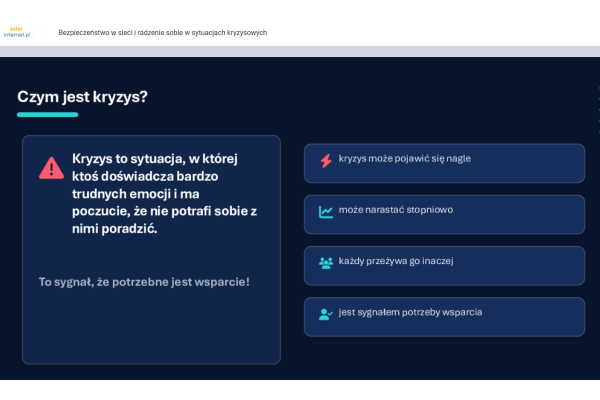Click the gray divider strip under the header
The height and width of the screenshot is (400, 600).
(x=300, y=51)
